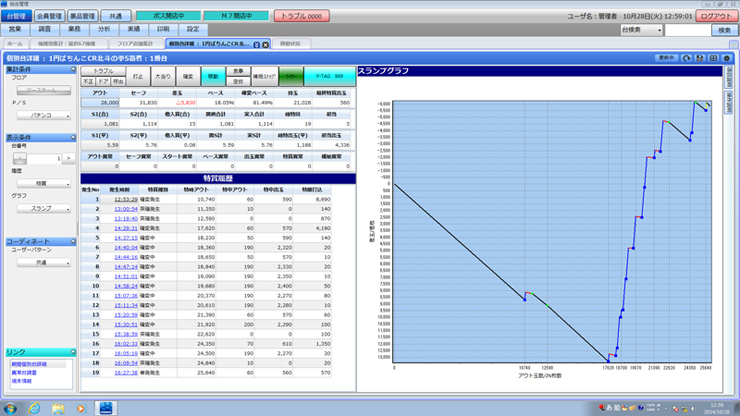
Task: Open the グラフ スランプ dropdown
Action: pos(44,208)
